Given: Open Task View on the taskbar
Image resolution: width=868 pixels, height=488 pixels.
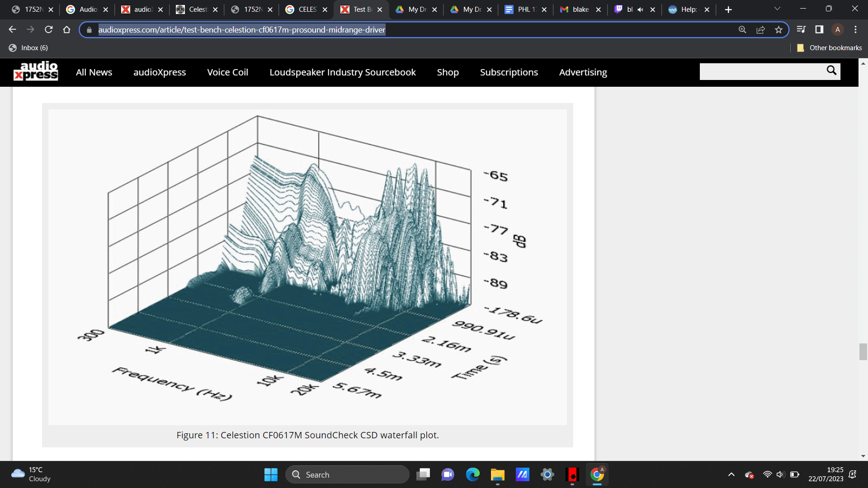Looking at the screenshot, I should click(423, 474).
